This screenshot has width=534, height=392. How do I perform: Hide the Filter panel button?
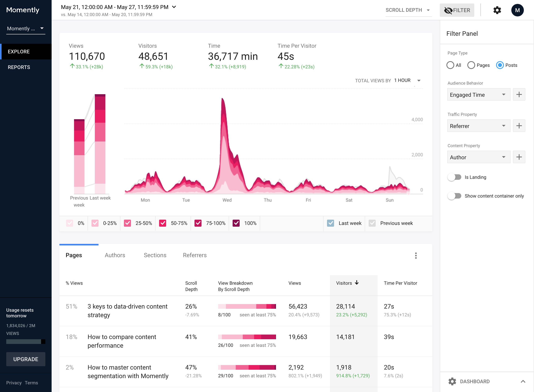click(x=457, y=10)
